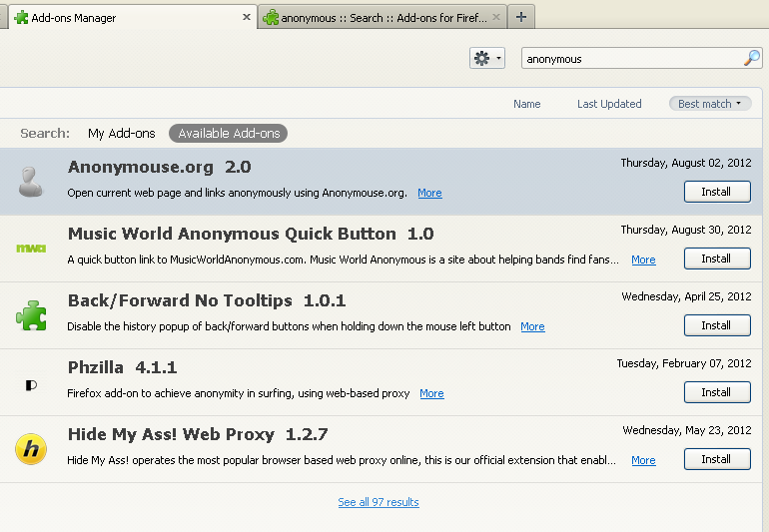Select the Available Add-ons filter
This screenshot has width=769, height=532.
pyautogui.click(x=229, y=133)
